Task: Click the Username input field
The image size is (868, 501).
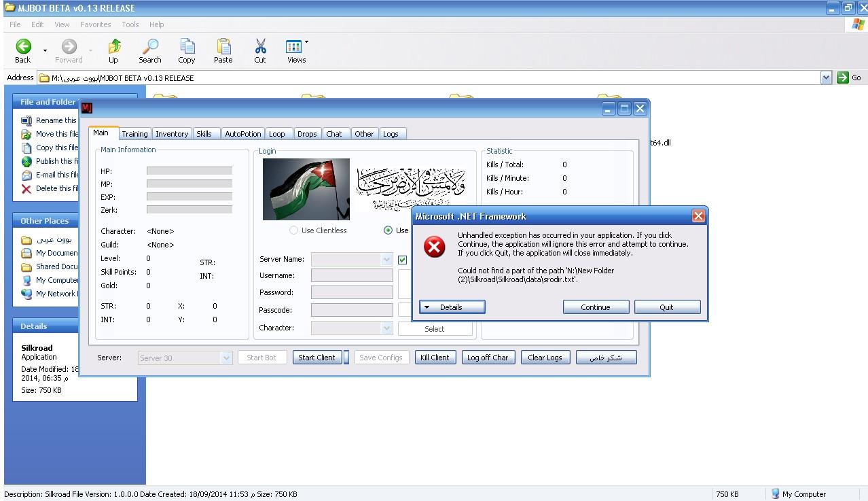Action: pos(352,275)
